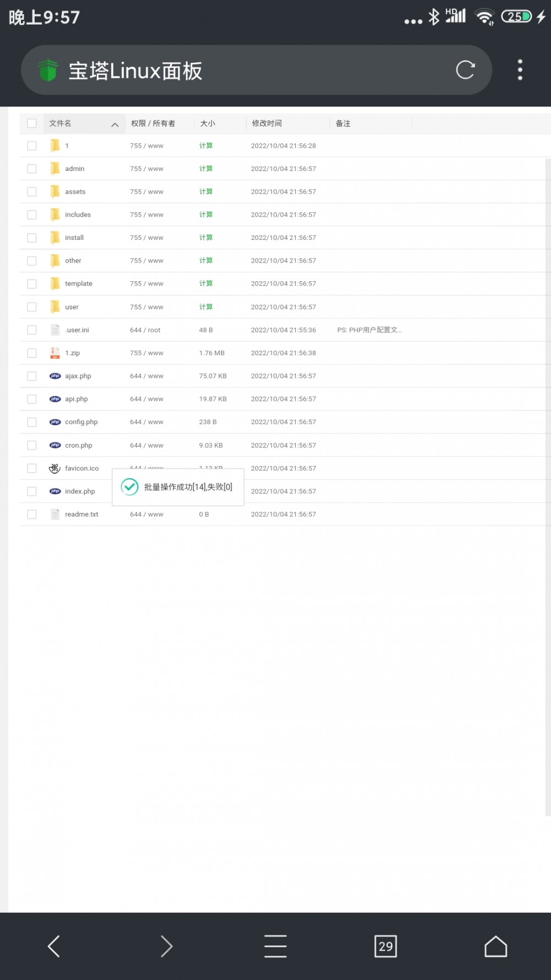Calculate size link for includes folder

click(x=206, y=215)
